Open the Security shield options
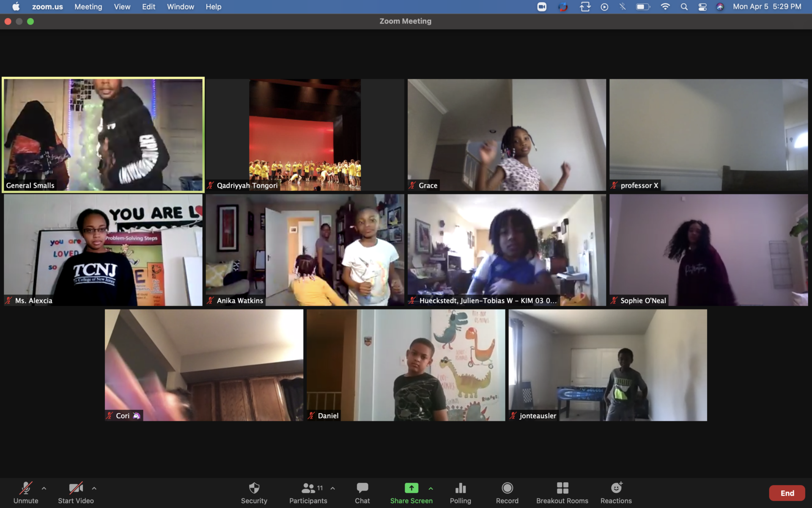This screenshot has width=812, height=508. [x=254, y=493]
